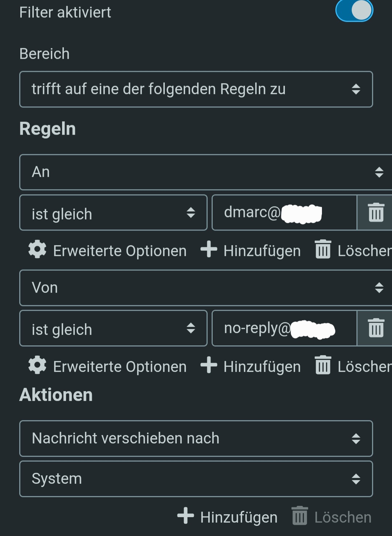Change second rule's 'ist gleich' comparison
The height and width of the screenshot is (536, 392).
113,328
